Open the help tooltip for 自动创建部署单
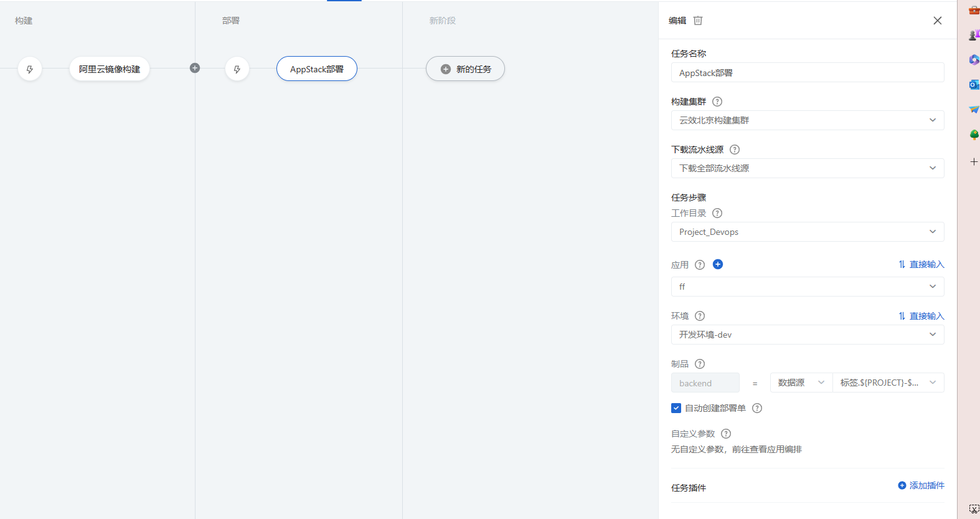 pos(757,408)
